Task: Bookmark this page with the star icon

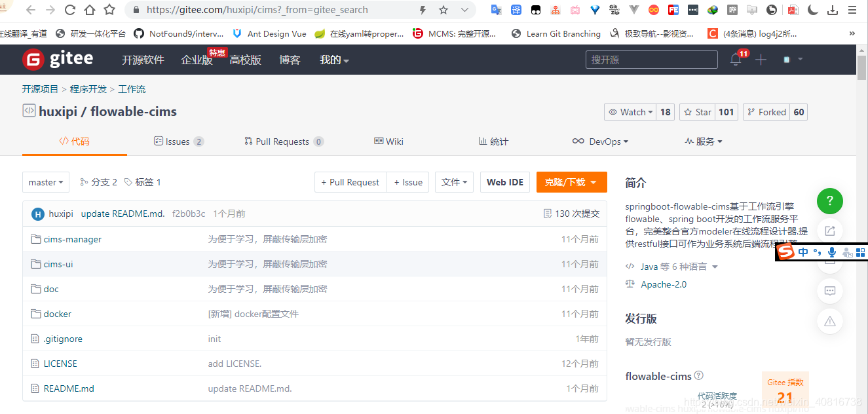Action: (x=443, y=10)
